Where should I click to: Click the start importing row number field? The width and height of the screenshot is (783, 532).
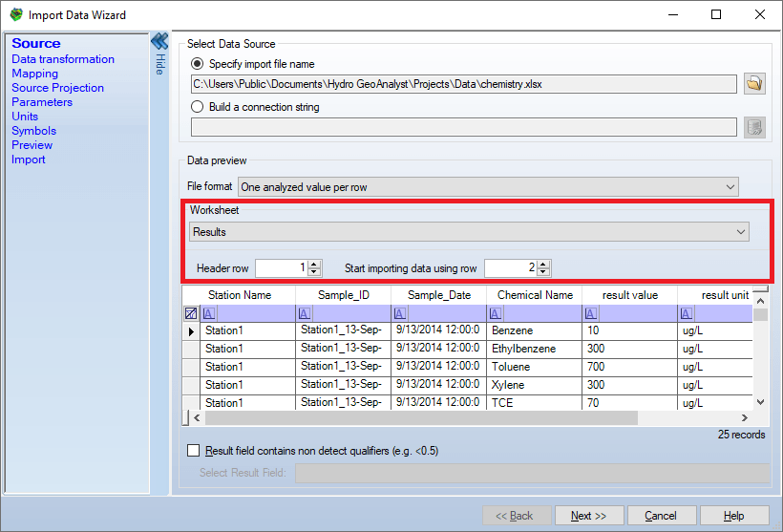511,268
